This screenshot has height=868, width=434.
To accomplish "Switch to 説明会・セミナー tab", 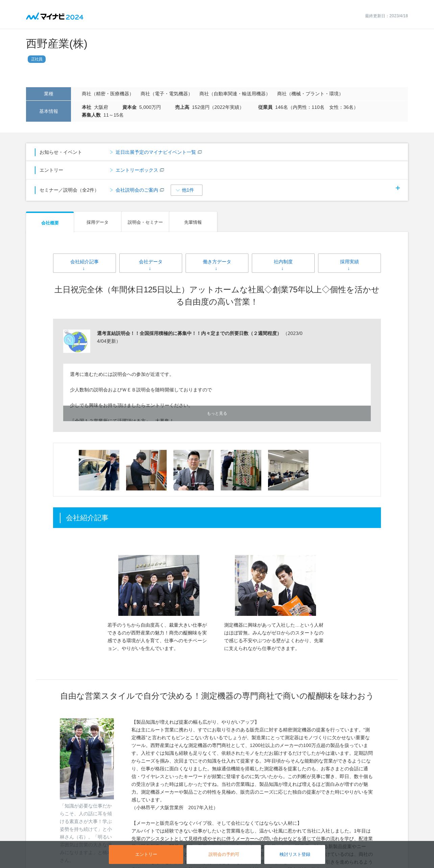I will click(x=145, y=222).
